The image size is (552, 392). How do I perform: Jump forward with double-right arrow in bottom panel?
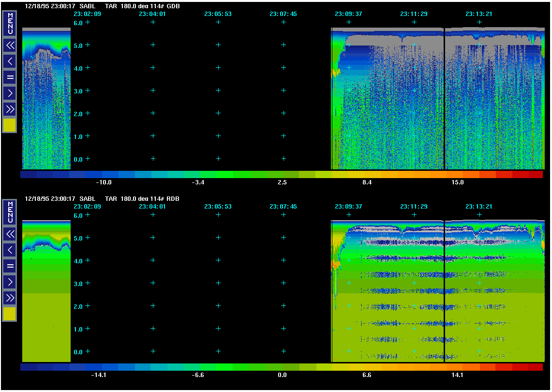coord(10,298)
